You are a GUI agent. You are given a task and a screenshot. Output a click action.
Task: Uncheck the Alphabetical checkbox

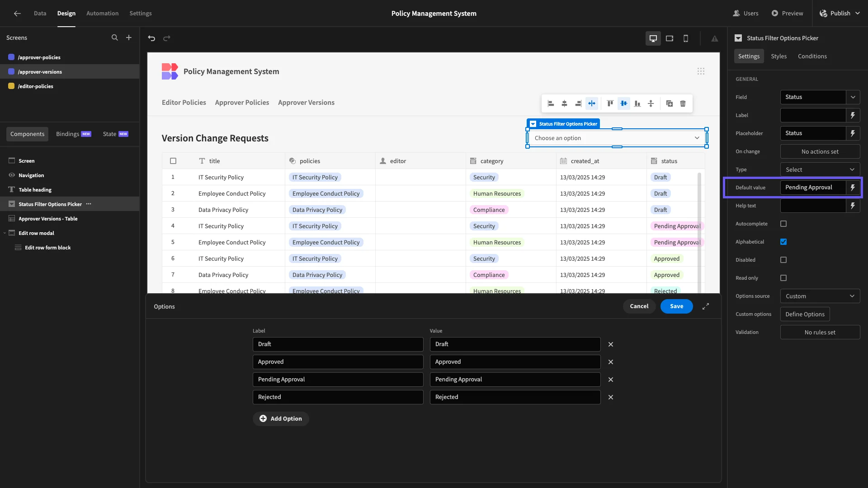point(783,242)
